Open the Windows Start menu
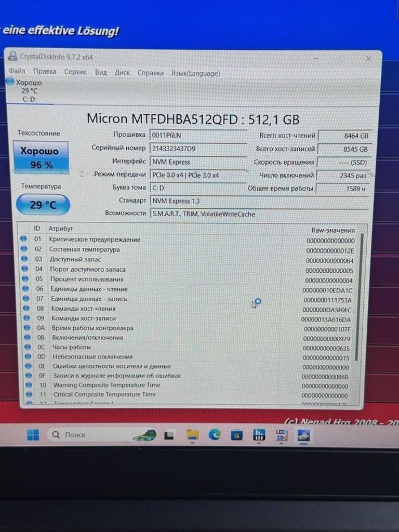Screen dimensions: 399x532 tap(33, 435)
